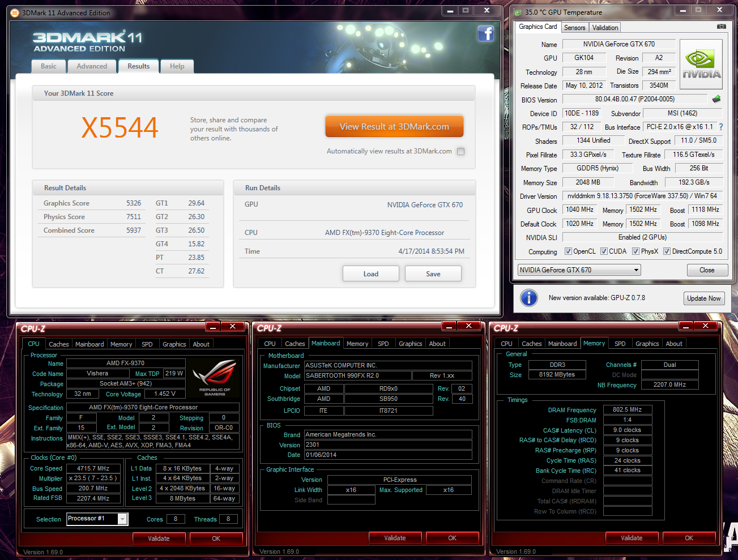Click the NVIDIA logo in GPU-Z
This screenshot has width=738, height=560.
pyautogui.click(x=701, y=65)
